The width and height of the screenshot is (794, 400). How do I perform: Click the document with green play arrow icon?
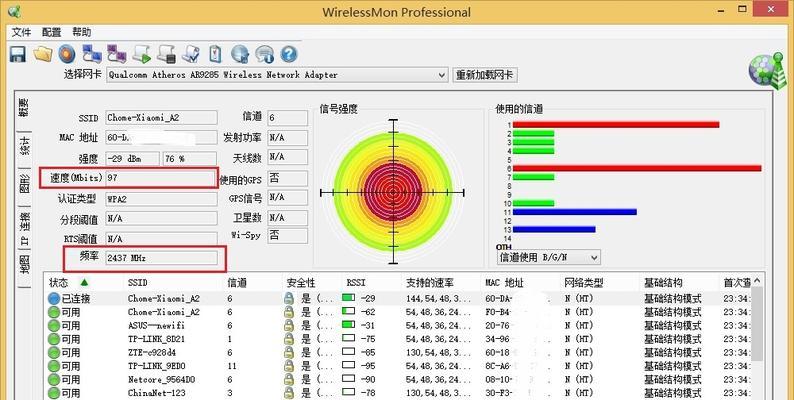142,54
